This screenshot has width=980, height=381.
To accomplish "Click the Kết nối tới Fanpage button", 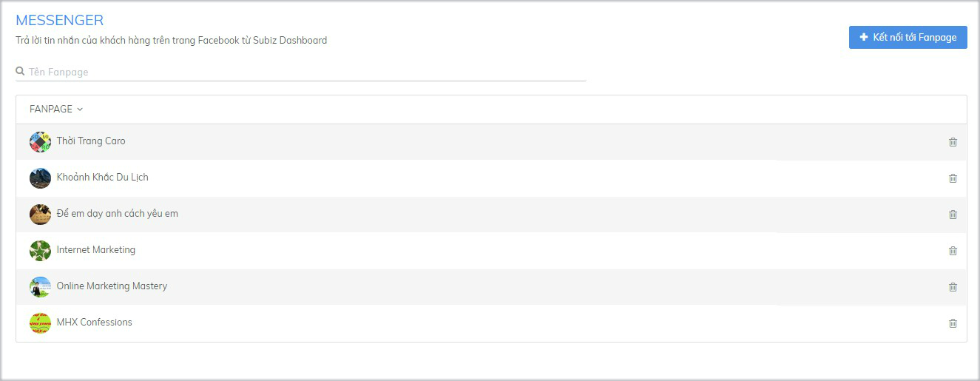I will pos(908,38).
